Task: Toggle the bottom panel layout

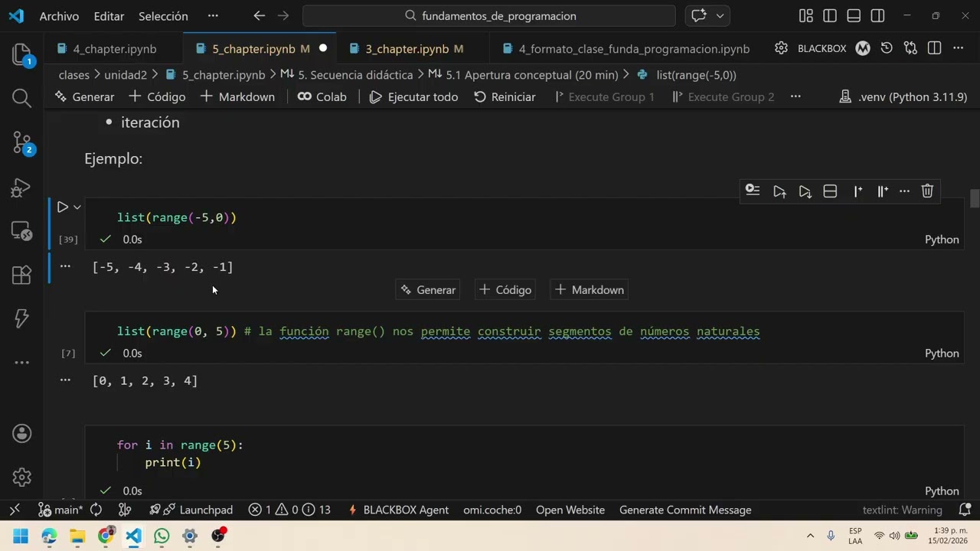Action: 854,15
